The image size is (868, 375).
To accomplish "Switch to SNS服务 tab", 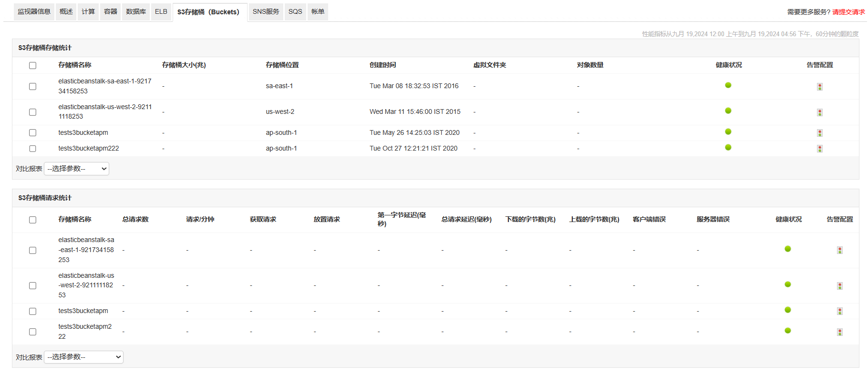I will coord(266,11).
